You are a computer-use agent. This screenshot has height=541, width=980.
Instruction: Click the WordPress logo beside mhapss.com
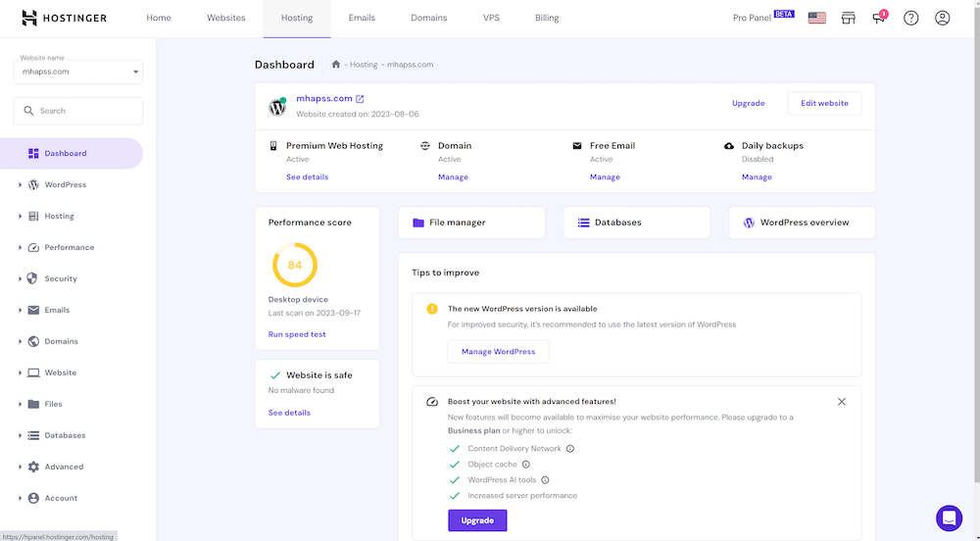277,107
